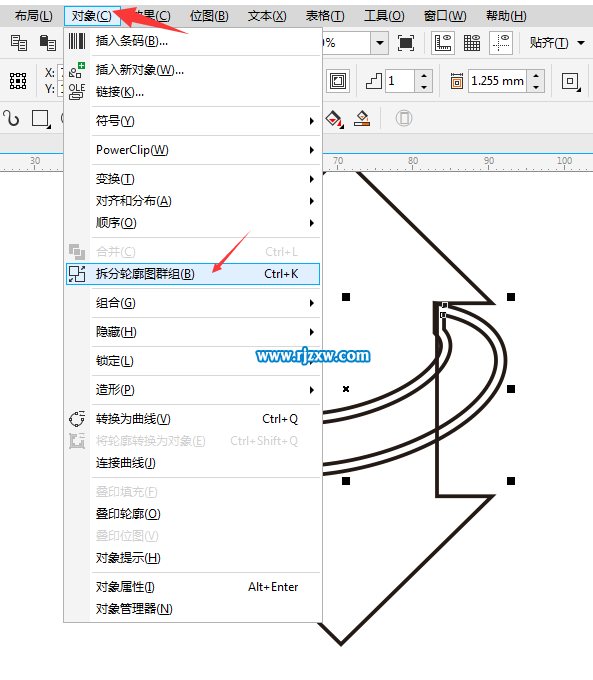
Task: Click 转换为曲线(V) menu entry
Action: (133, 419)
